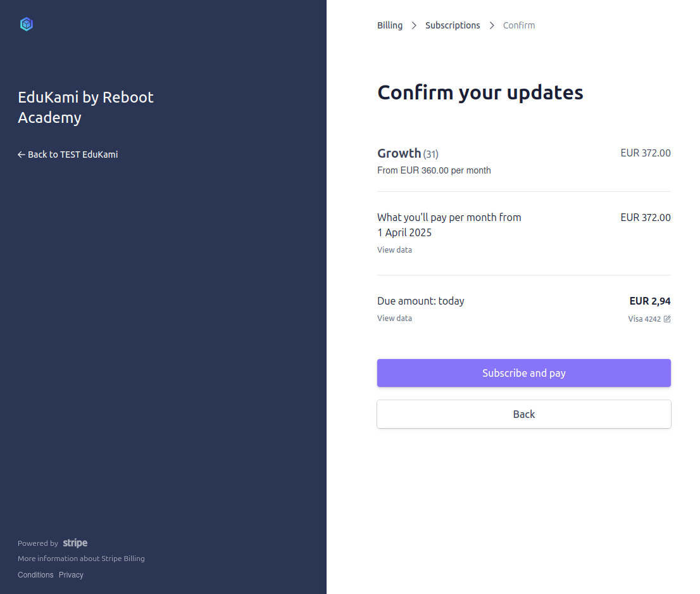The height and width of the screenshot is (594, 700).
Task: Click the Stripe logo in the footer
Action: pyautogui.click(x=75, y=543)
